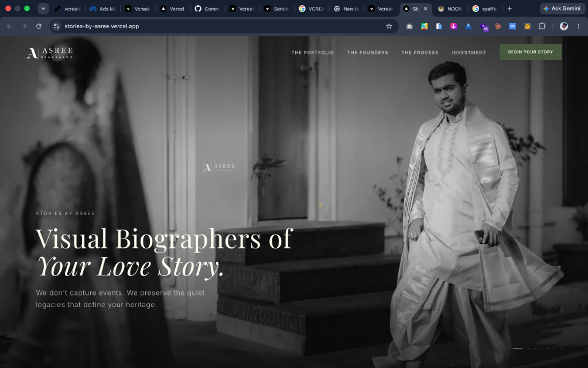Reload the current page

coord(38,26)
